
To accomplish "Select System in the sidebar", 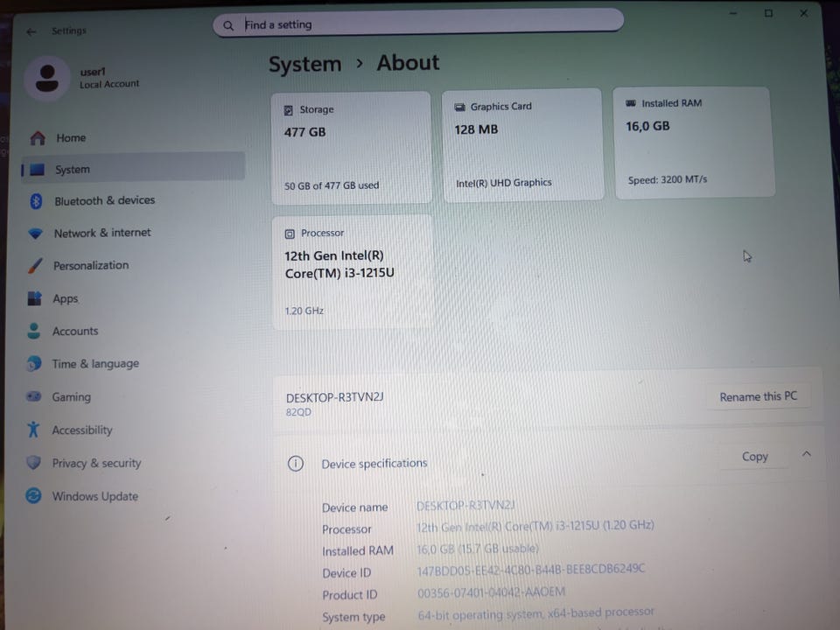I will (133, 169).
